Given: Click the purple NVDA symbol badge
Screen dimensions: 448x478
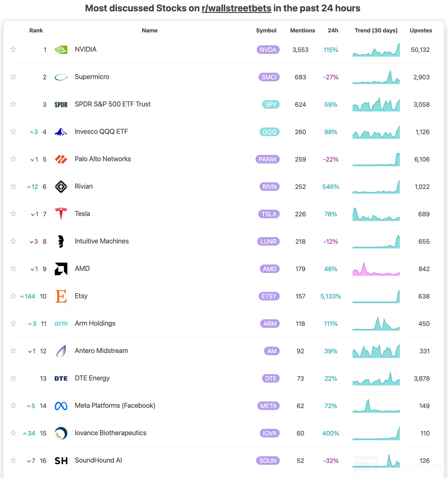Looking at the screenshot, I should click(268, 50).
